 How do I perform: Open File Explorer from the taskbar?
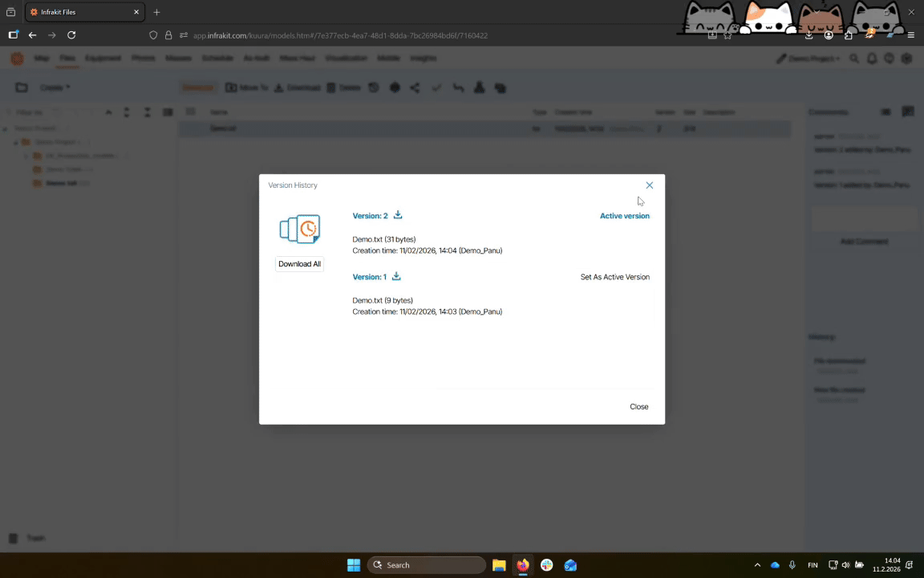tap(499, 565)
